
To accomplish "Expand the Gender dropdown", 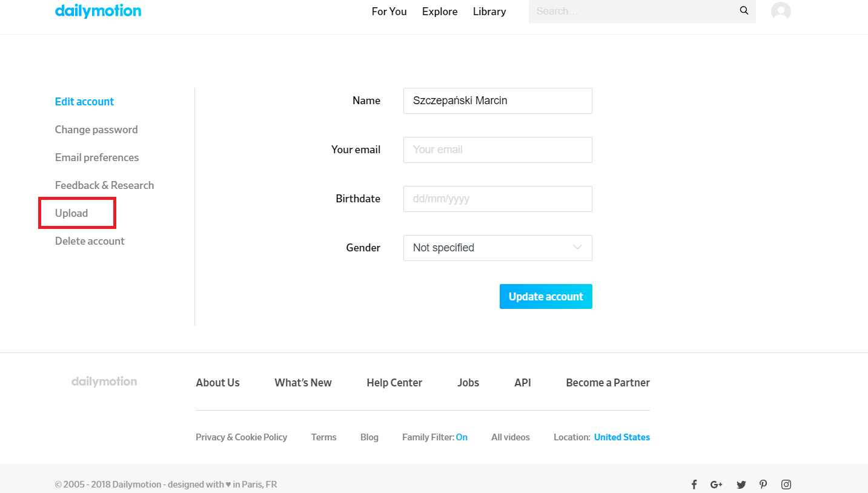I will tap(498, 248).
